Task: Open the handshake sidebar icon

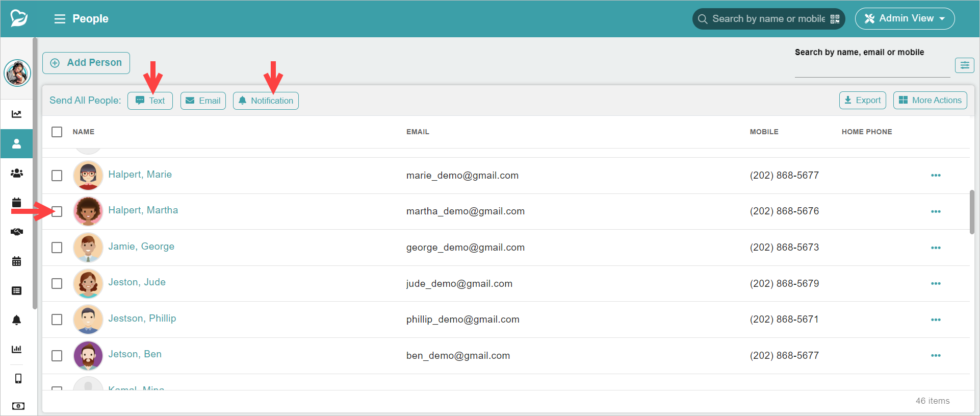Action: click(17, 232)
